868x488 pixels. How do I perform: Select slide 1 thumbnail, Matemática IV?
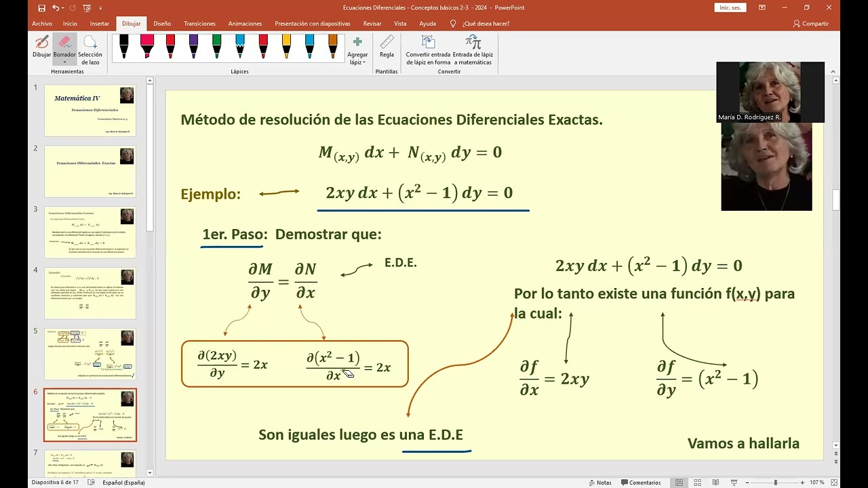[90, 110]
